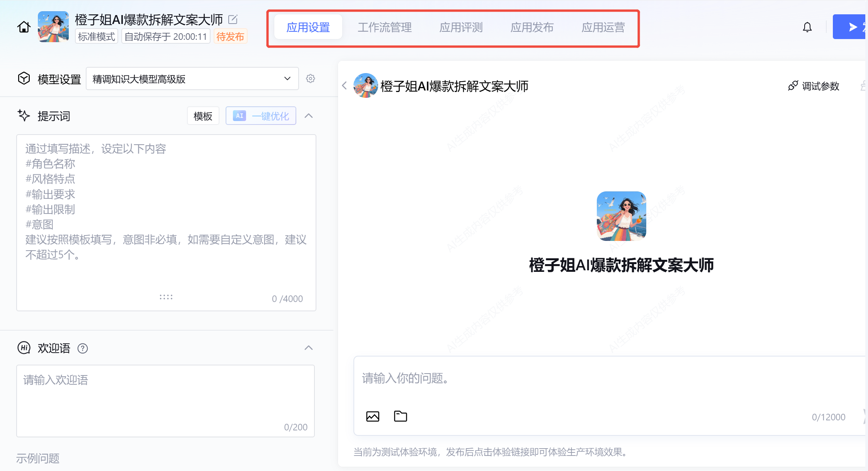The width and height of the screenshot is (868, 471).
Task: Click the upload image icon
Action: click(372, 416)
